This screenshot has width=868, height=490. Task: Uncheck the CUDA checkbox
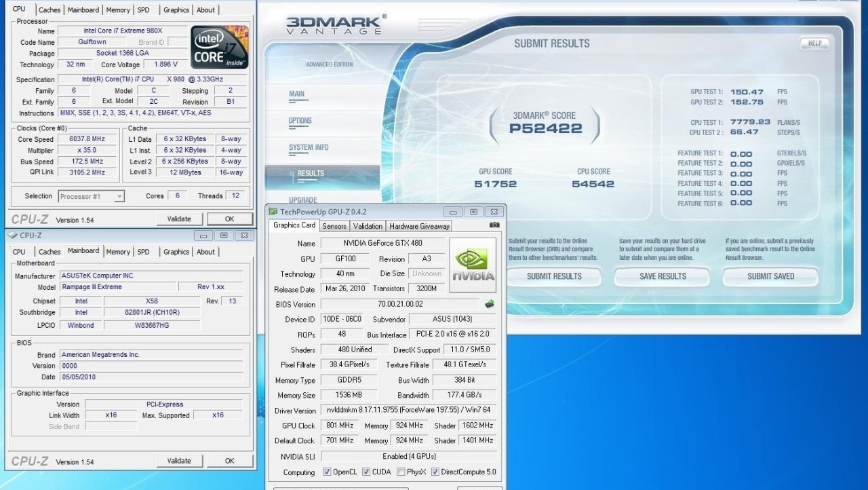(x=366, y=472)
